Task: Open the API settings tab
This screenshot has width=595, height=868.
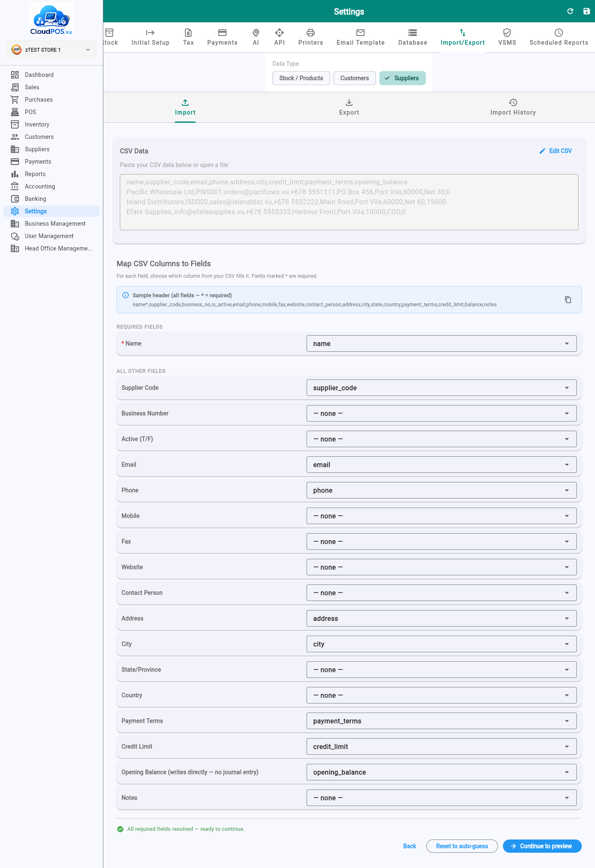Action: coord(279,37)
